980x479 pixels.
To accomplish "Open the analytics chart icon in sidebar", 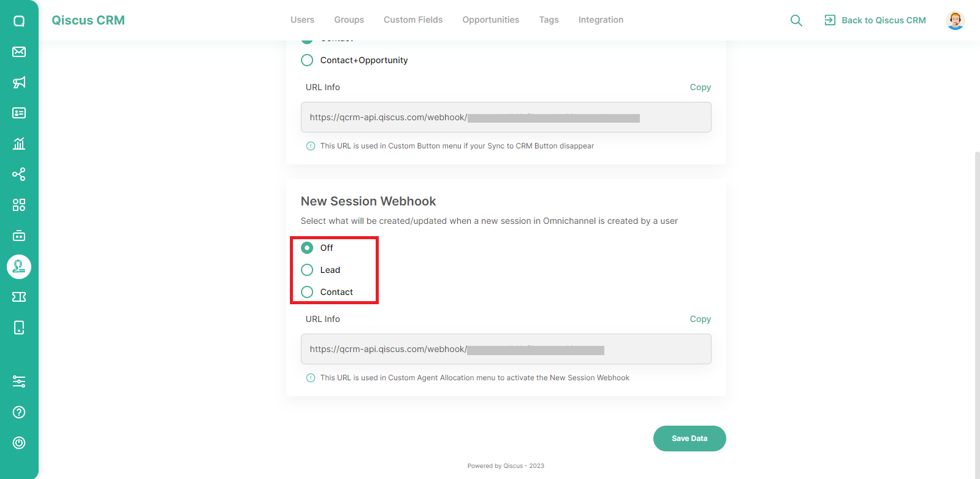I will pos(19,144).
